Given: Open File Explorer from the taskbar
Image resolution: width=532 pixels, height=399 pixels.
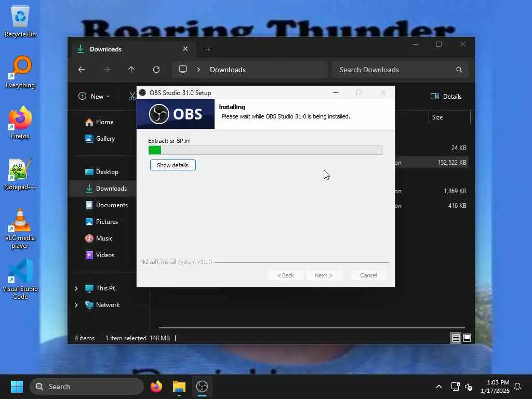Looking at the screenshot, I should [x=179, y=387].
